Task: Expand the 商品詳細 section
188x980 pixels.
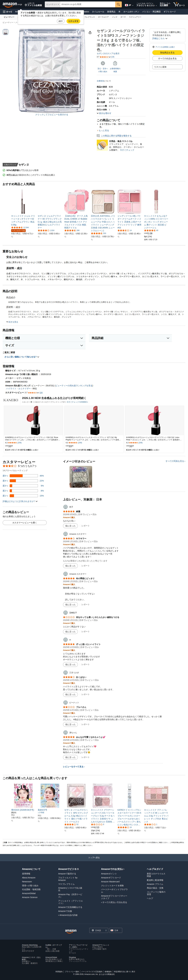Action: click(131, 338)
